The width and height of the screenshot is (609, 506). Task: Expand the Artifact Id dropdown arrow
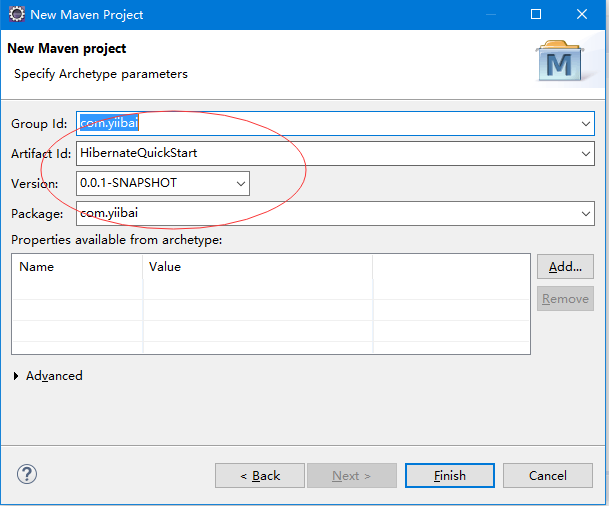(585, 154)
